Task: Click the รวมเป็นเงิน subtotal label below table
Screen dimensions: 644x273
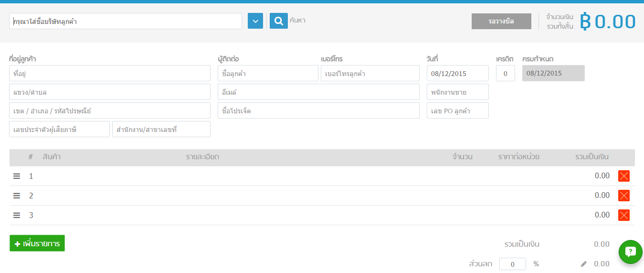Action: pos(522,244)
